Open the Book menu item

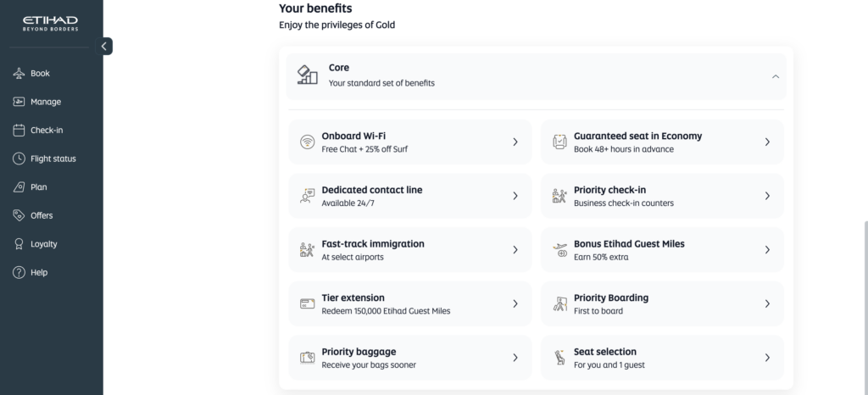[40, 74]
